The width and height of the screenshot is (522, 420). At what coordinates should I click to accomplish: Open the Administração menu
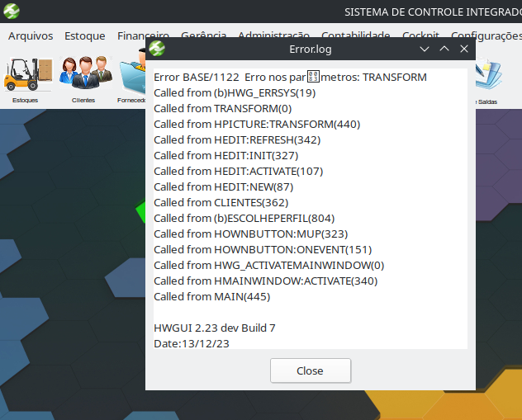[273, 35]
